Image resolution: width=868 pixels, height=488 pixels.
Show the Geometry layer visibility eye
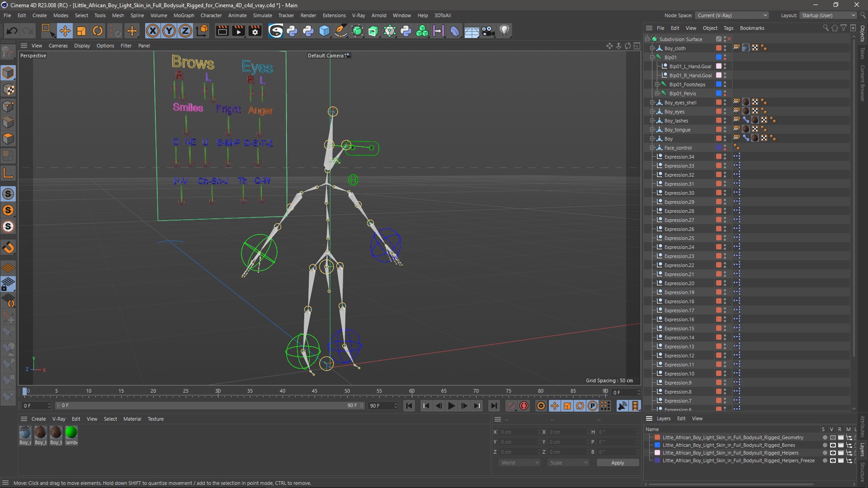(x=832, y=437)
